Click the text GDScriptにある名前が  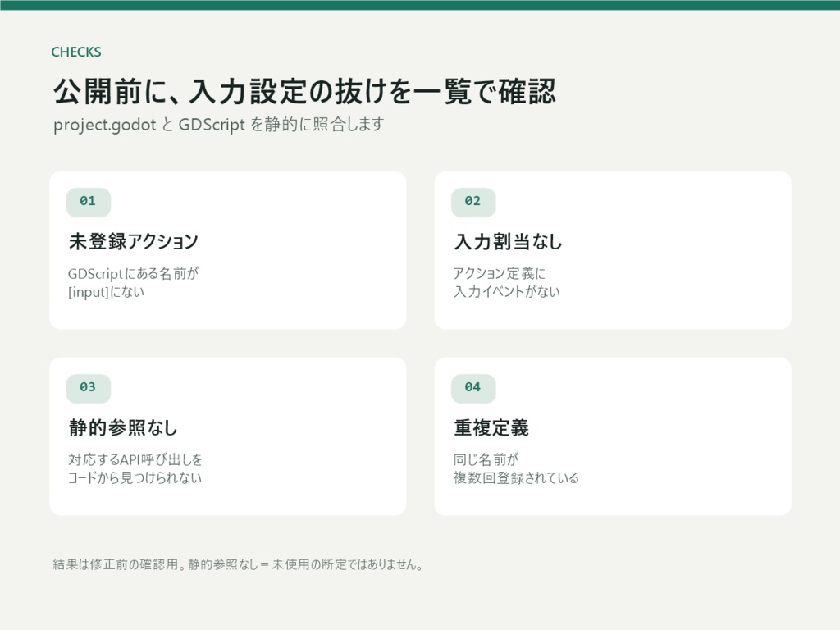pyautogui.click(x=133, y=274)
